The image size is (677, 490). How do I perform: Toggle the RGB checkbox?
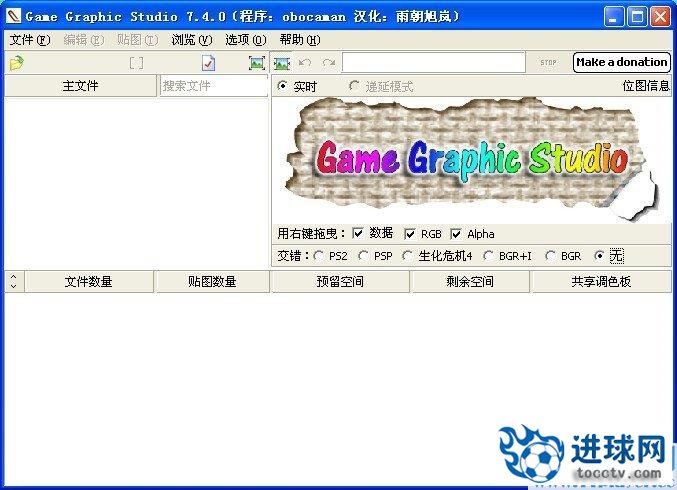click(410, 234)
